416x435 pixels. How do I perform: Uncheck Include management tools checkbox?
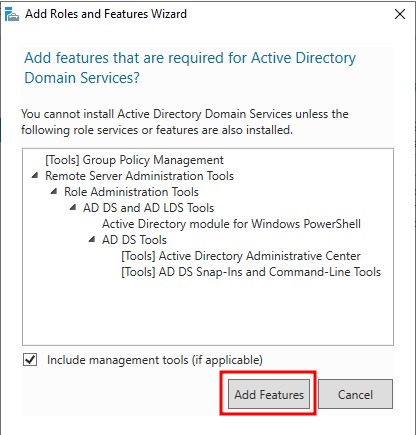pos(30,360)
